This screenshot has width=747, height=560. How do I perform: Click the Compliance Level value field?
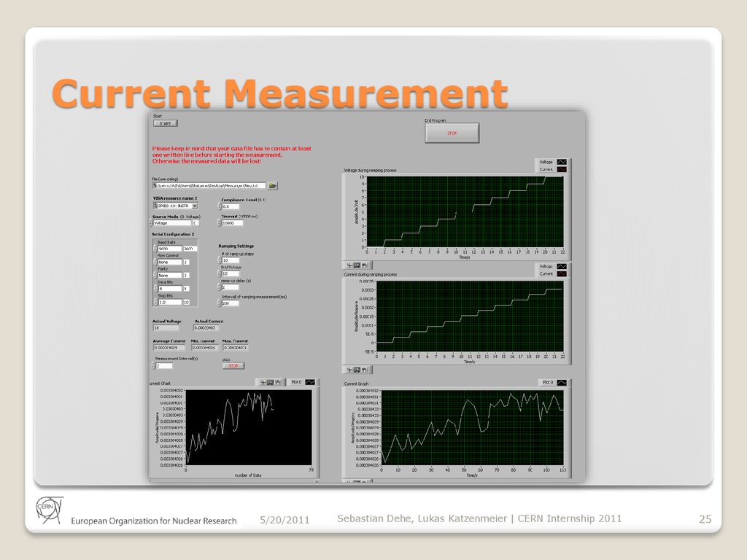pyautogui.click(x=230, y=206)
